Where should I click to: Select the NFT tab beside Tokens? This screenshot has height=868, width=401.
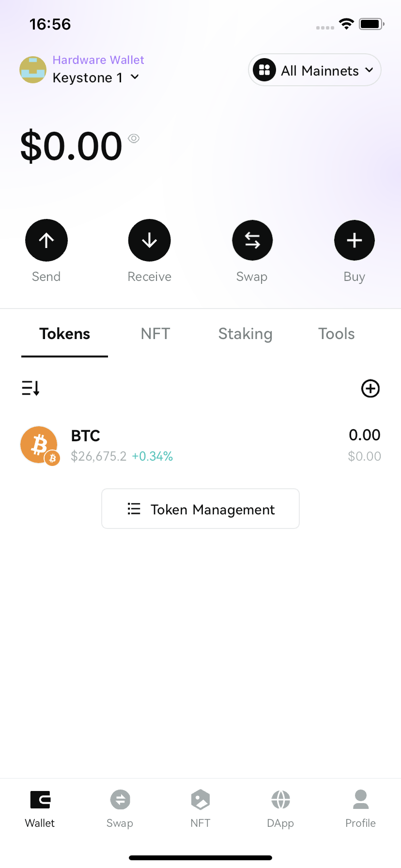coord(155,334)
